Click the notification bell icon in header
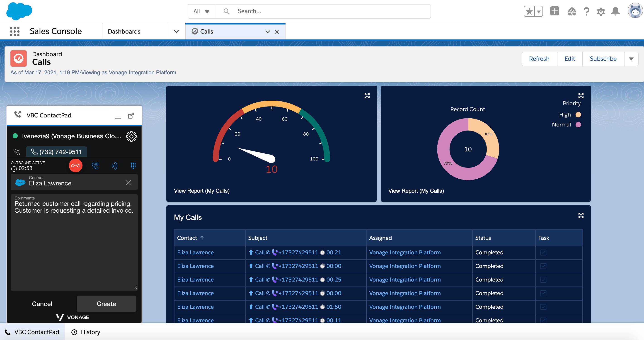The image size is (644, 340). click(615, 11)
